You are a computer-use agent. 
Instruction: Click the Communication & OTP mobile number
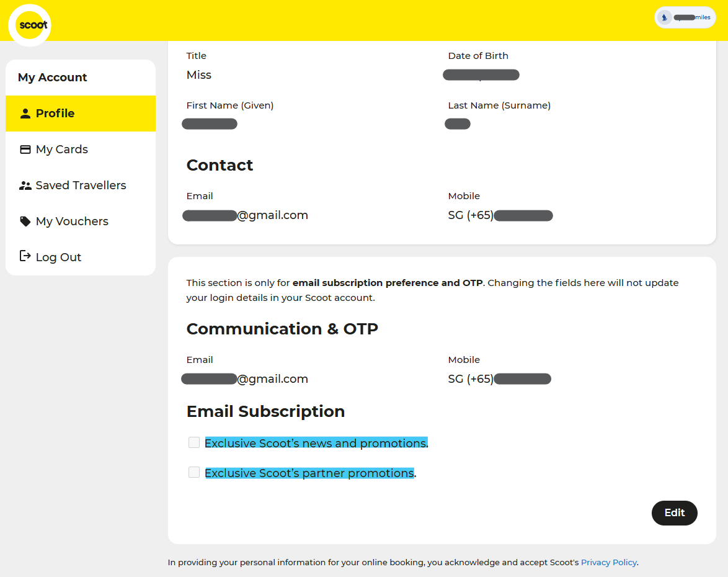[500, 379]
